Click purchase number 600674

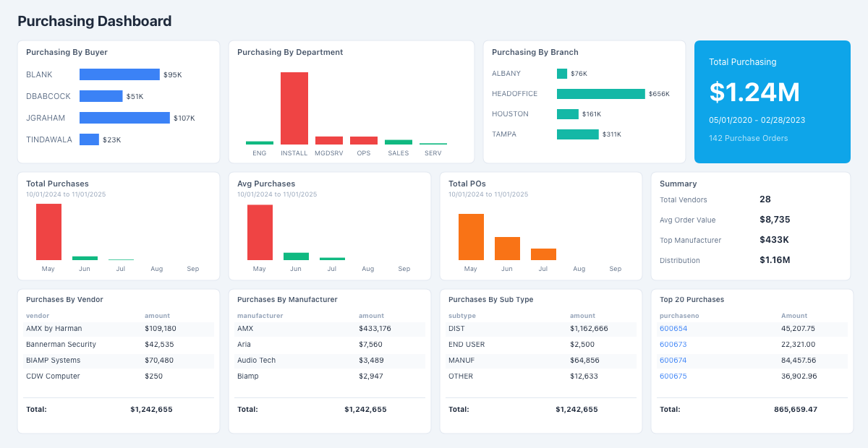point(673,361)
